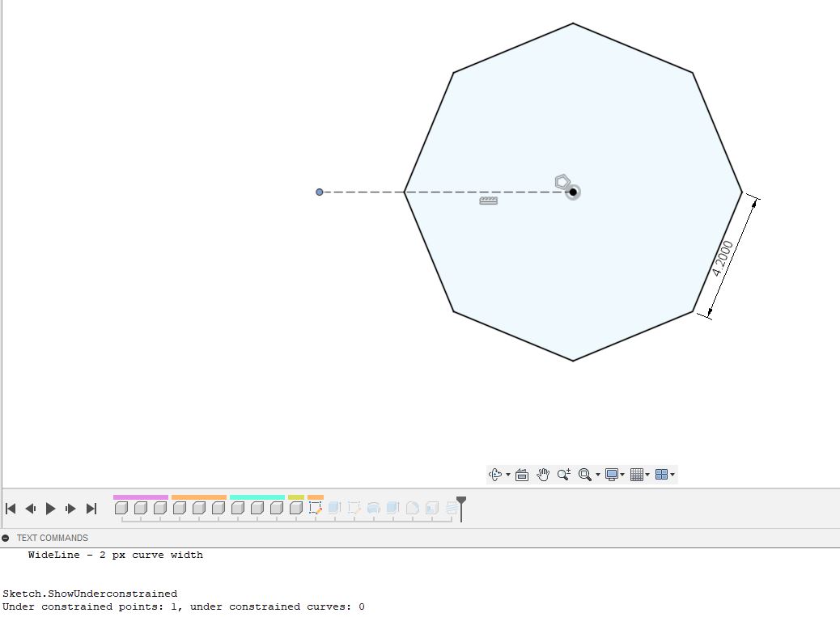Expand the Orbit tool dropdown arrow

pos(508,475)
